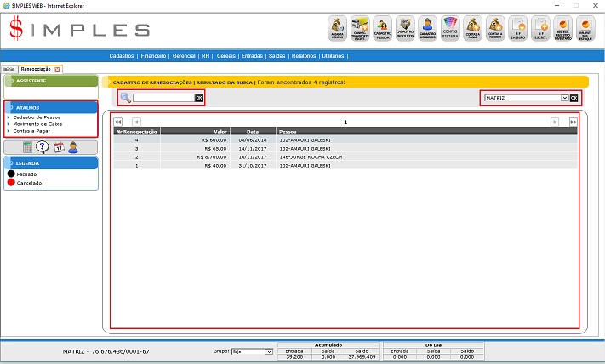Click the Contas a Receber toolbar icon

496,29
